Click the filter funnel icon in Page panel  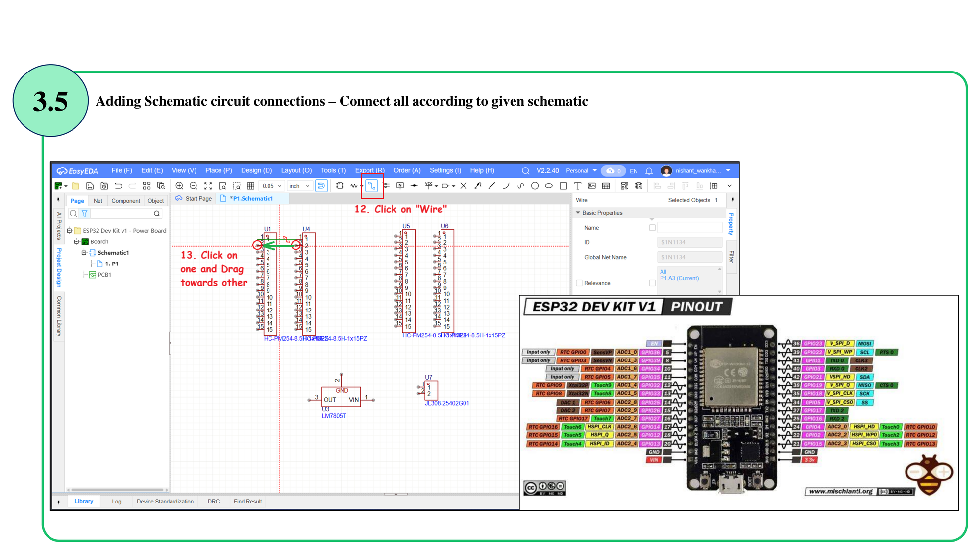[x=84, y=214]
